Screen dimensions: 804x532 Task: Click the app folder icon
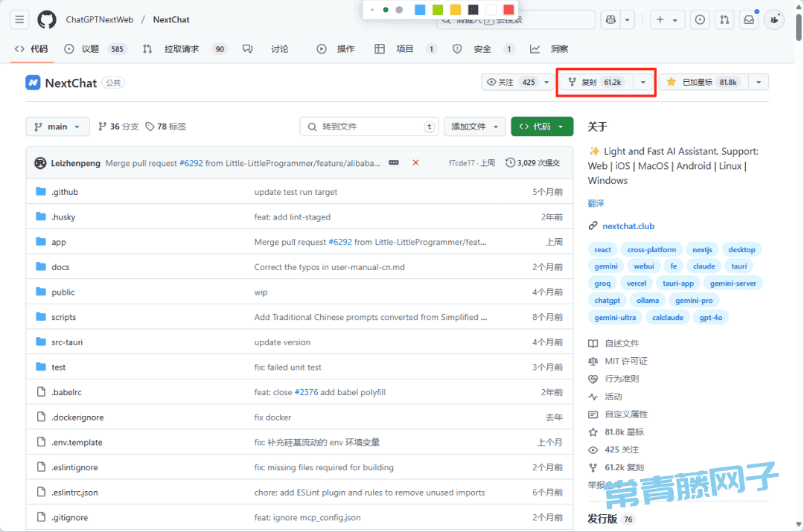[x=41, y=241]
